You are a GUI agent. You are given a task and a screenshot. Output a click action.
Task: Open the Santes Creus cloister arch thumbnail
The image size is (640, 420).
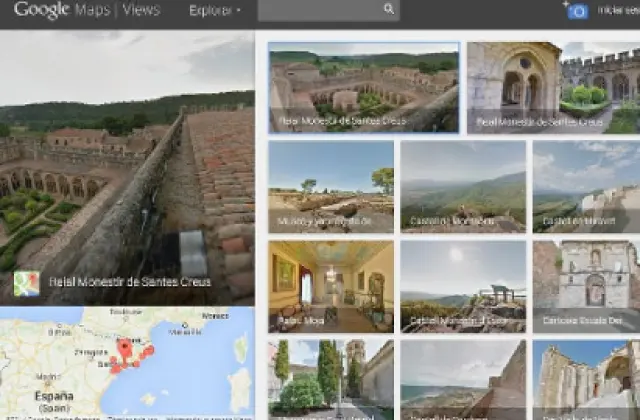(x=513, y=86)
